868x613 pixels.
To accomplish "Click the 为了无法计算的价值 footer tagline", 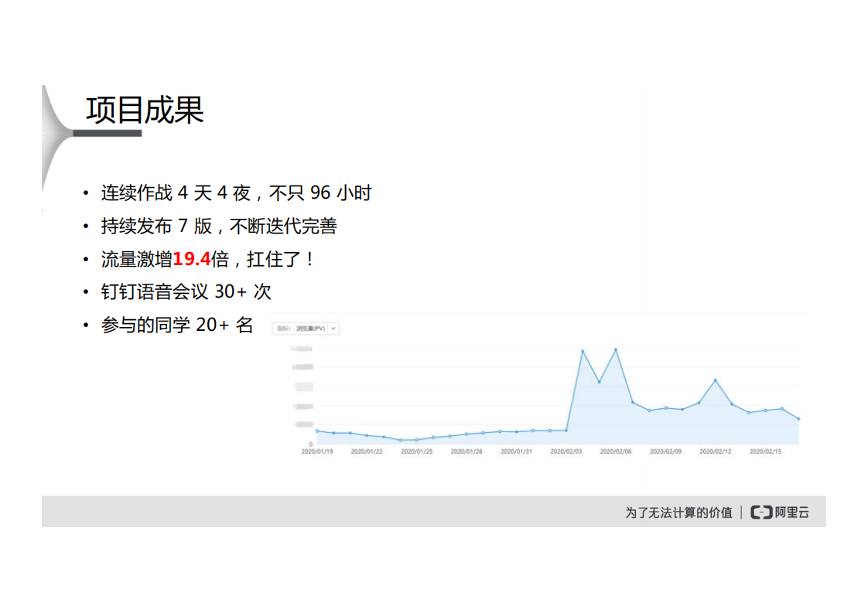I will (x=678, y=512).
